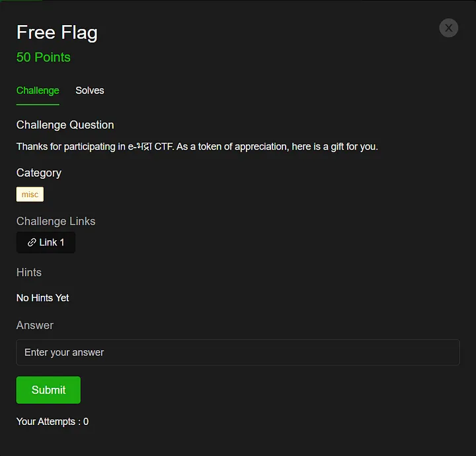The width and height of the screenshot is (476, 456).
Task: Switch to the Solves tab
Action: click(89, 91)
